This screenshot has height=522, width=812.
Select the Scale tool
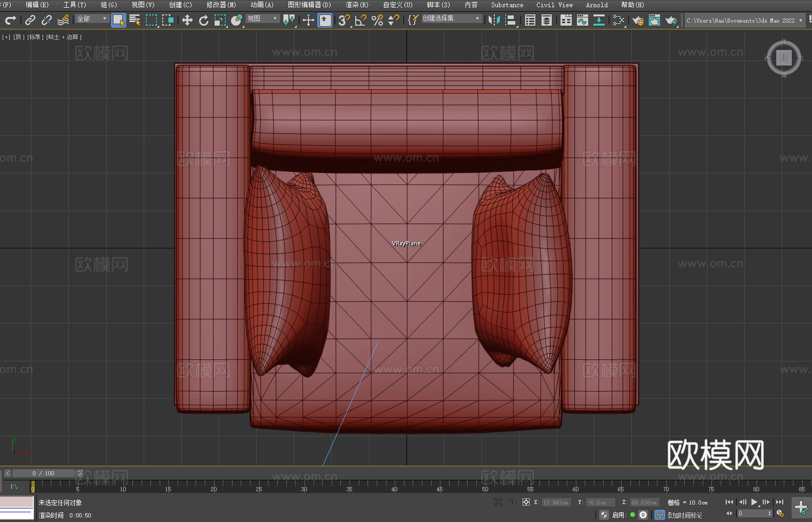click(220, 20)
